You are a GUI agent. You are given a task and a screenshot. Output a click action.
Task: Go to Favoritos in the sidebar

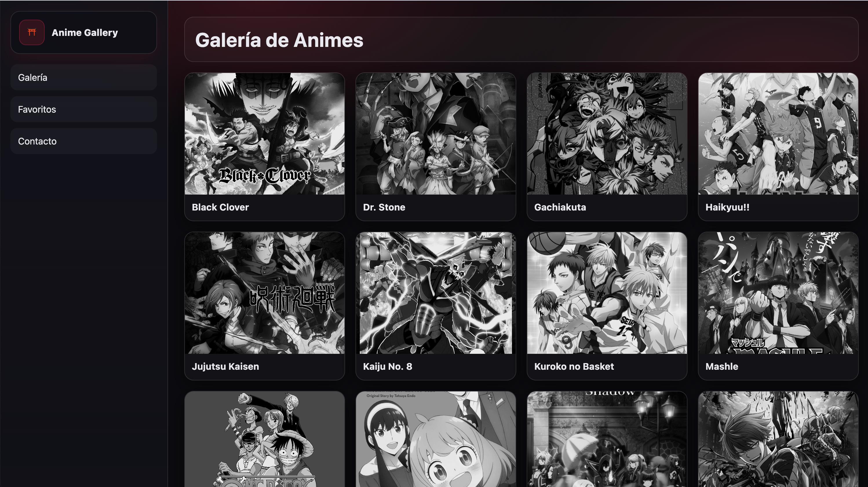click(83, 109)
